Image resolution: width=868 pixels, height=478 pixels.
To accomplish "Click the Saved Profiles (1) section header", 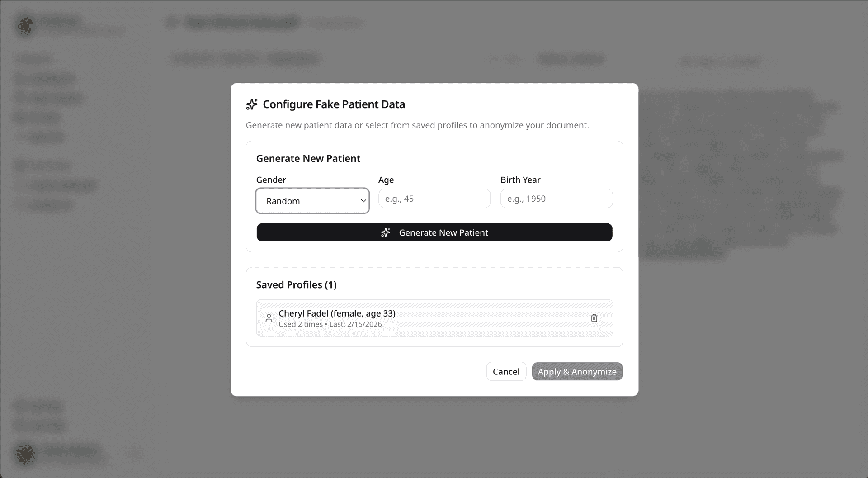I will coord(297,284).
